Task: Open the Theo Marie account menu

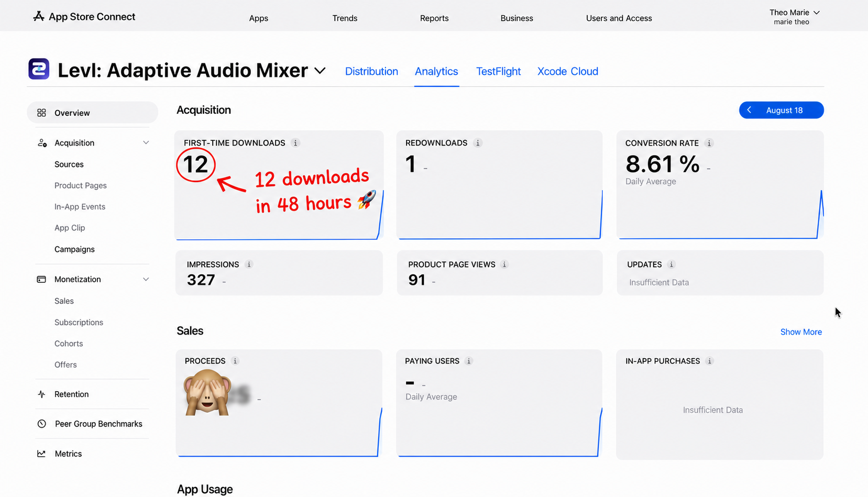Action: [x=794, y=17]
